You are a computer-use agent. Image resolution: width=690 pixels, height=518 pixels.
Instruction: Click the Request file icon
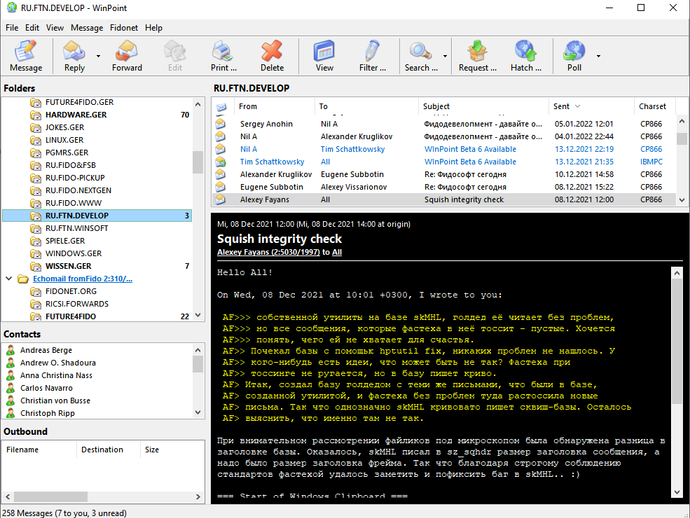(477, 51)
